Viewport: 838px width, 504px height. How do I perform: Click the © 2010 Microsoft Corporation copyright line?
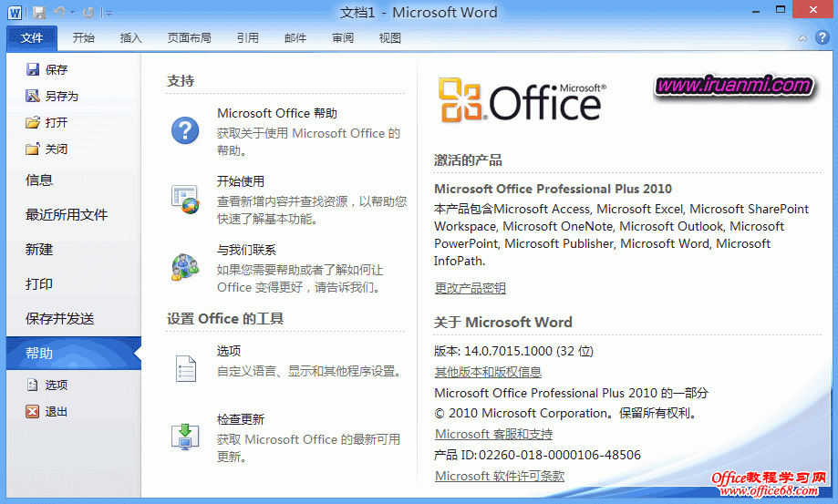pyautogui.click(x=566, y=413)
